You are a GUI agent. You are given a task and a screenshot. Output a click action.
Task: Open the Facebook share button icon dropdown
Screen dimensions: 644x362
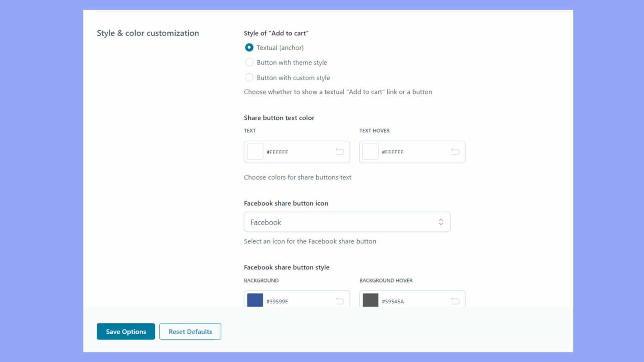click(x=347, y=222)
